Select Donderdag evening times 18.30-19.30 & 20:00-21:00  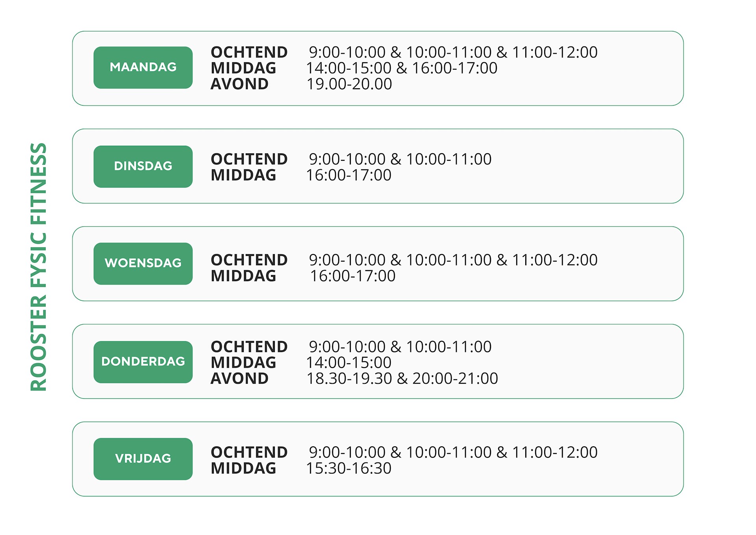point(402,378)
